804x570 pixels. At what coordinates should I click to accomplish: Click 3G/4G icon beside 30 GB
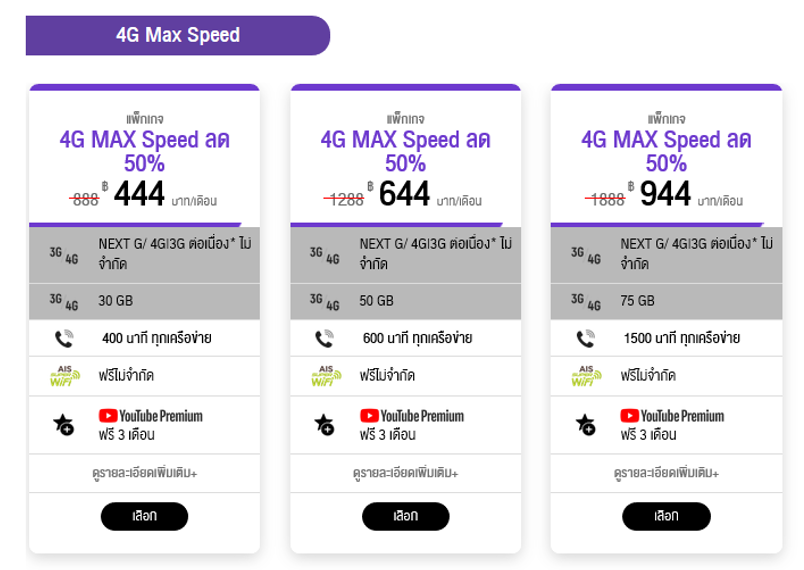pos(64,302)
